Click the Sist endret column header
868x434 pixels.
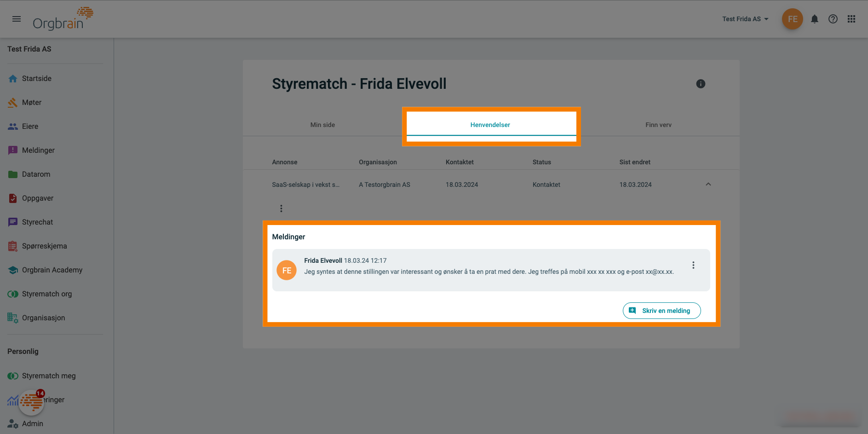tap(635, 162)
